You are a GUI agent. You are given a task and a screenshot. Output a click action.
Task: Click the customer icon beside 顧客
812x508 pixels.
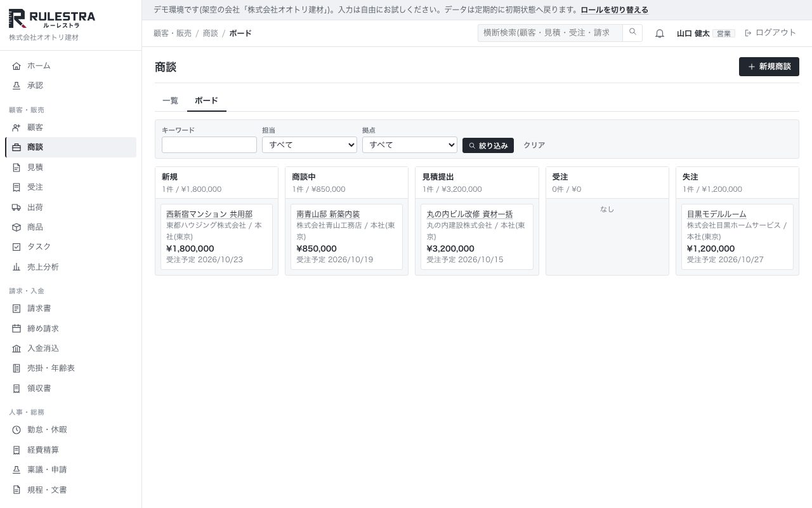[16, 128]
